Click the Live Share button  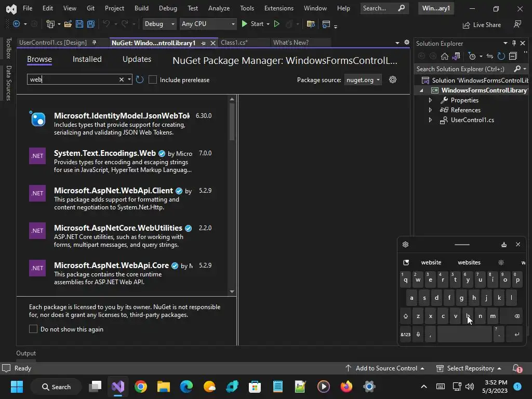pos(482,25)
